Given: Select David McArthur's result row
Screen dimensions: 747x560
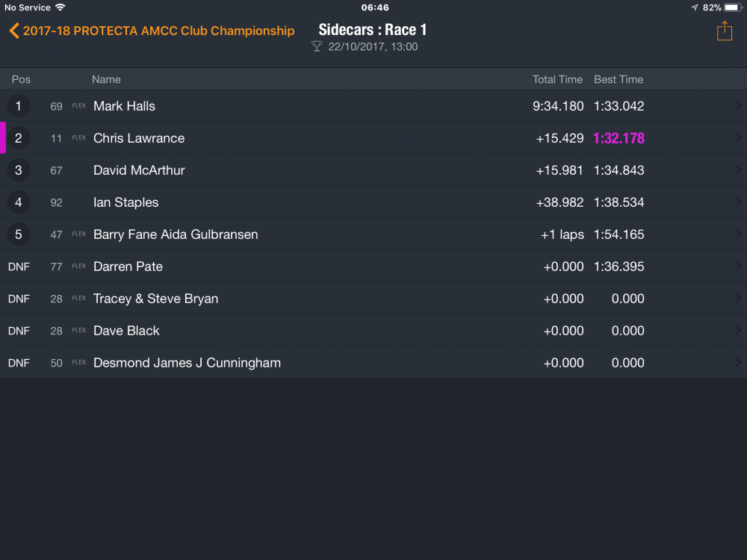Looking at the screenshot, I should (x=373, y=170).
